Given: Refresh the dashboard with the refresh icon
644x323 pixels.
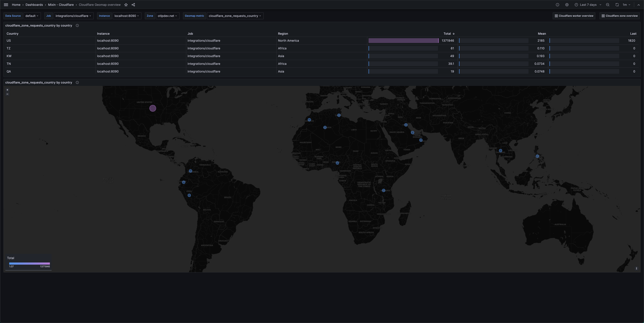Looking at the screenshot, I should point(617,4).
